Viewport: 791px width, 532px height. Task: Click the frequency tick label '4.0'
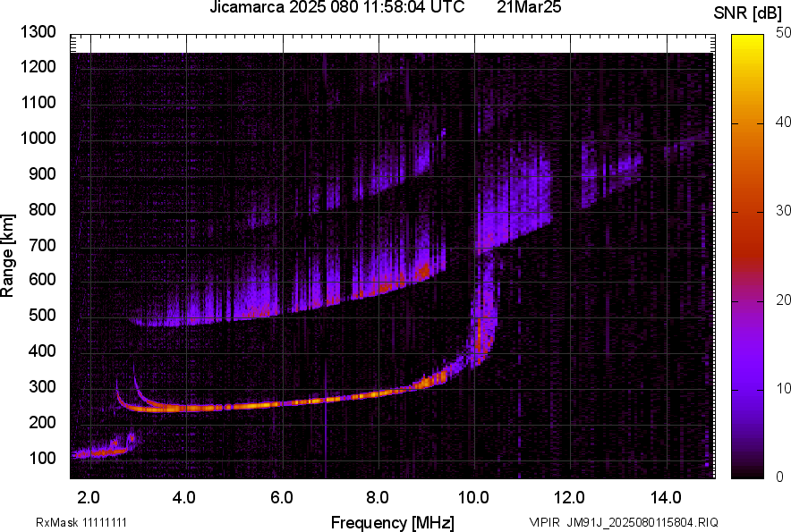pyautogui.click(x=184, y=498)
